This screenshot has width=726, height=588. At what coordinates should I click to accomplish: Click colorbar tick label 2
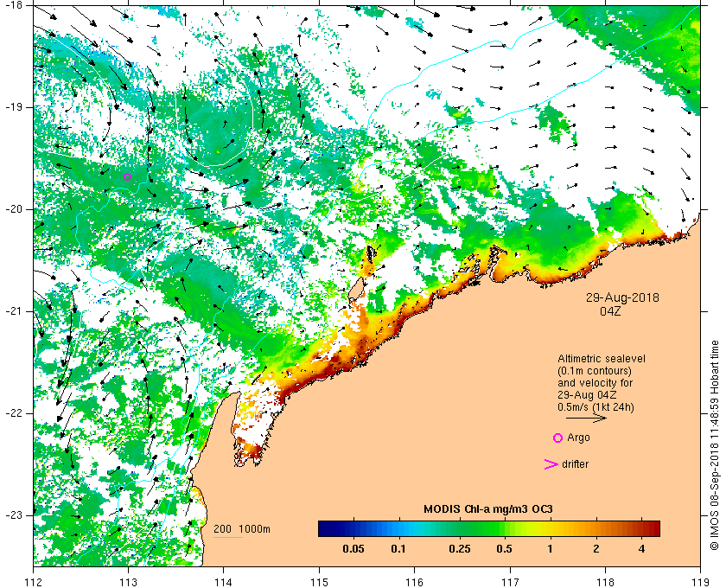595,549
